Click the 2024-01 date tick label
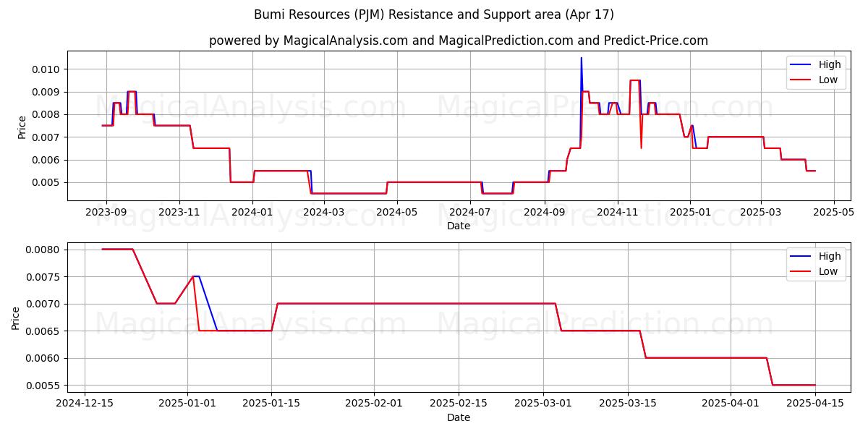Screen dimensions: 868x434 (x=252, y=213)
